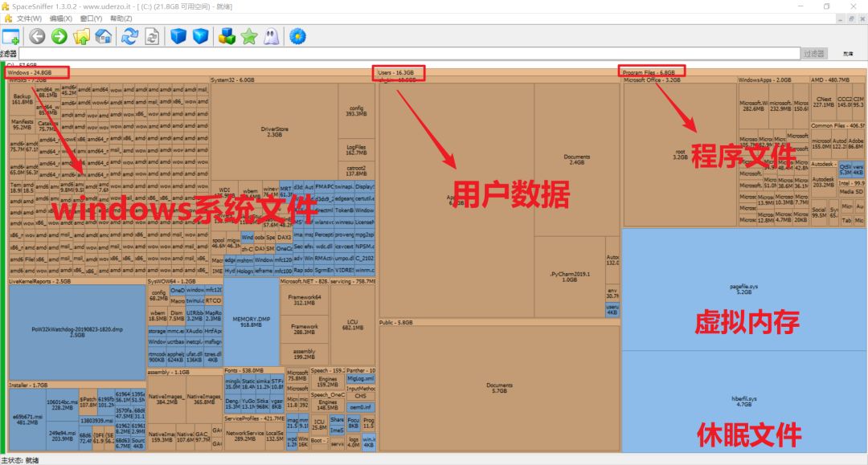The height and width of the screenshot is (465, 868).
Task: Select the NativeImages 384.2MB block
Action: coord(166,399)
